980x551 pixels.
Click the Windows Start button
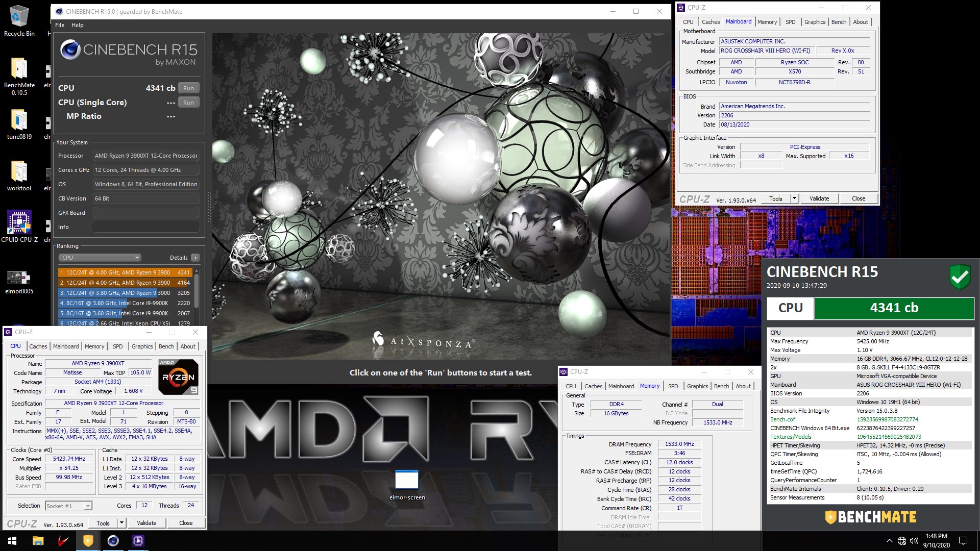(12, 540)
